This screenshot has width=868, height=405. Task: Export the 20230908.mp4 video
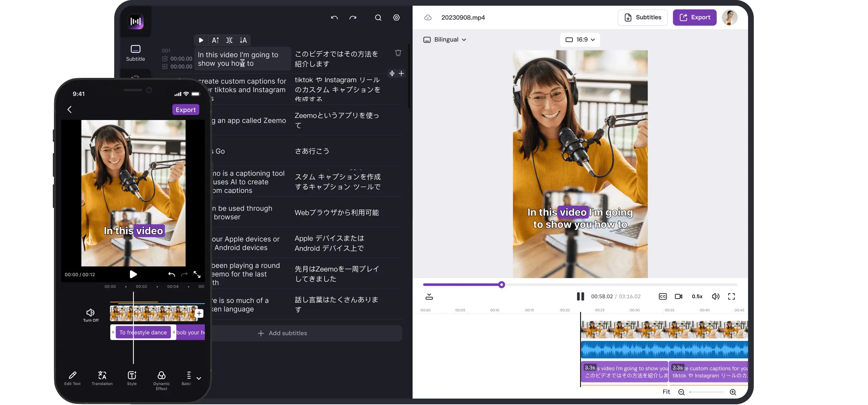click(694, 17)
